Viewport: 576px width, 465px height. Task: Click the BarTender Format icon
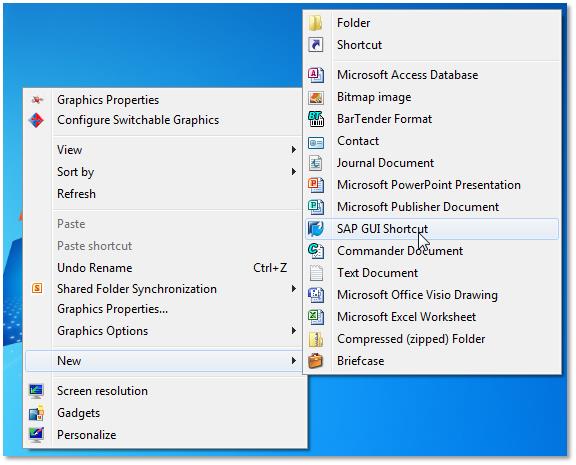click(x=316, y=119)
